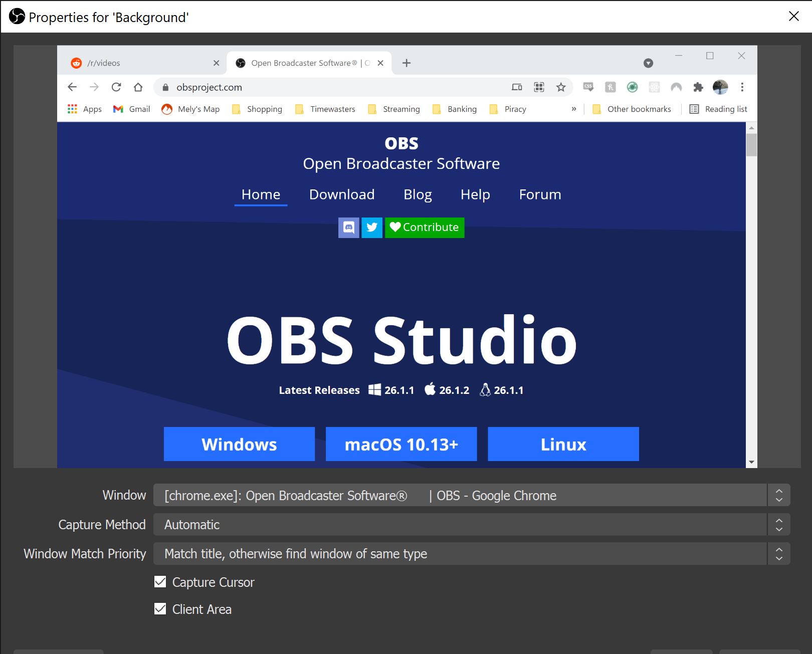Click the CSS extension icon

click(588, 87)
